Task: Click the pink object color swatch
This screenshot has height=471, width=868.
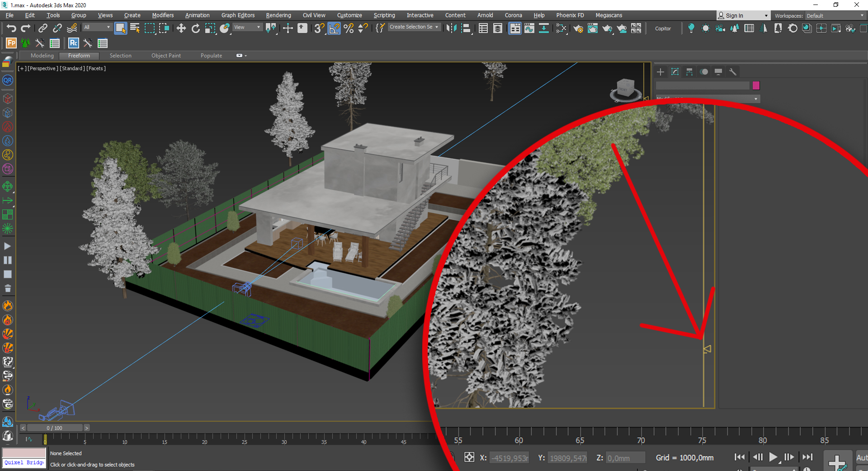Action: [756, 86]
